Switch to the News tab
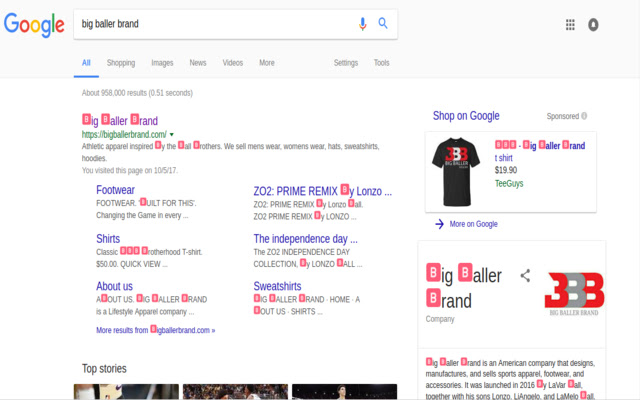This screenshot has width=640, height=400. 198,63
